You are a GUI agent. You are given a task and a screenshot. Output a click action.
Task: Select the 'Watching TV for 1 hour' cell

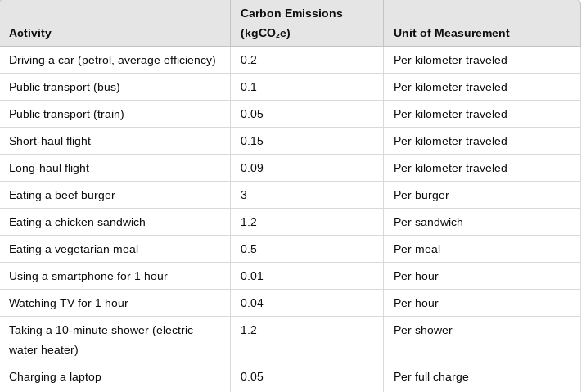(x=69, y=303)
